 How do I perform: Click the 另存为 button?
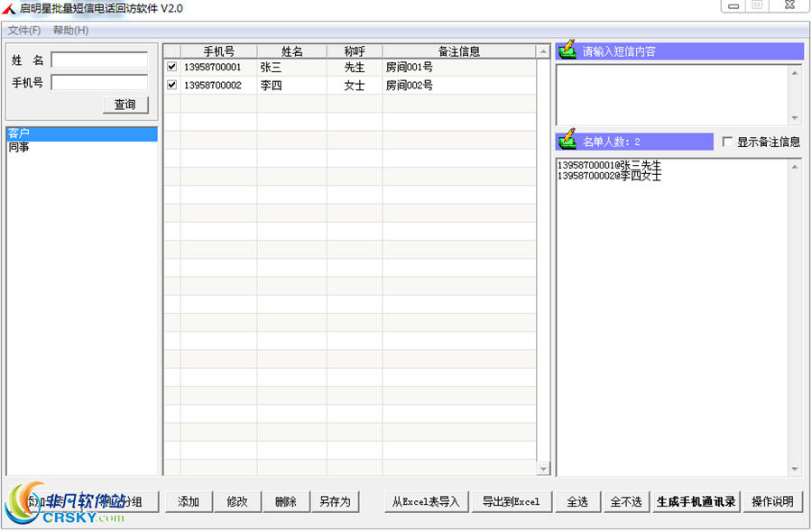(335, 501)
